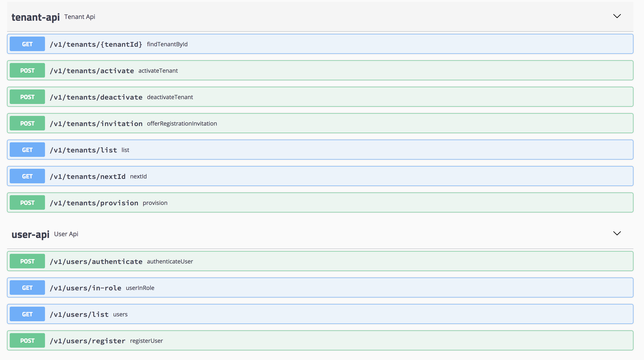Screen dimensions: 644x360
Task: Click POST badge for registerUser
Action: pyautogui.click(x=27, y=341)
